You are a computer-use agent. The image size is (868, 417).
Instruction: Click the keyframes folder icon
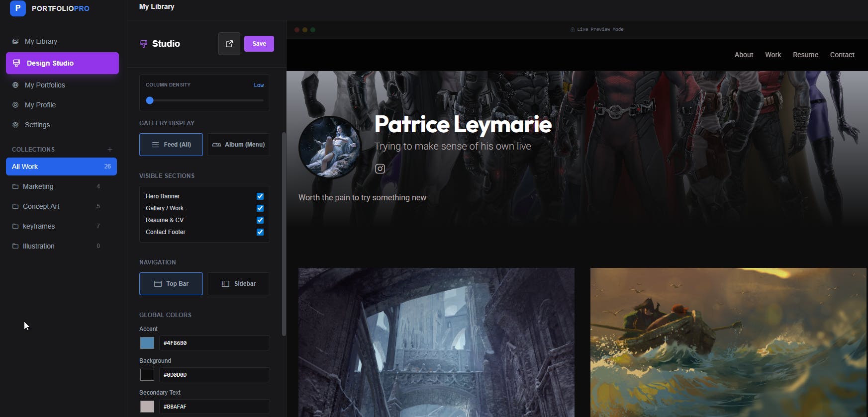(x=15, y=226)
